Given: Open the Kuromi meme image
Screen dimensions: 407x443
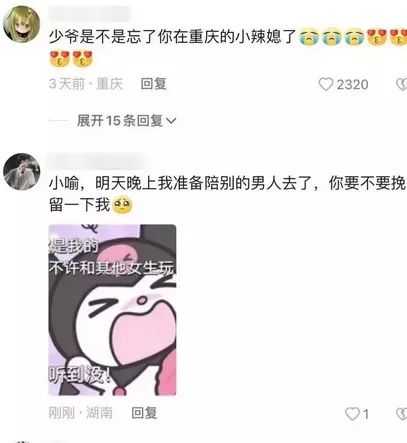Looking at the screenshot, I should pyautogui.click(x=112, y=310).
